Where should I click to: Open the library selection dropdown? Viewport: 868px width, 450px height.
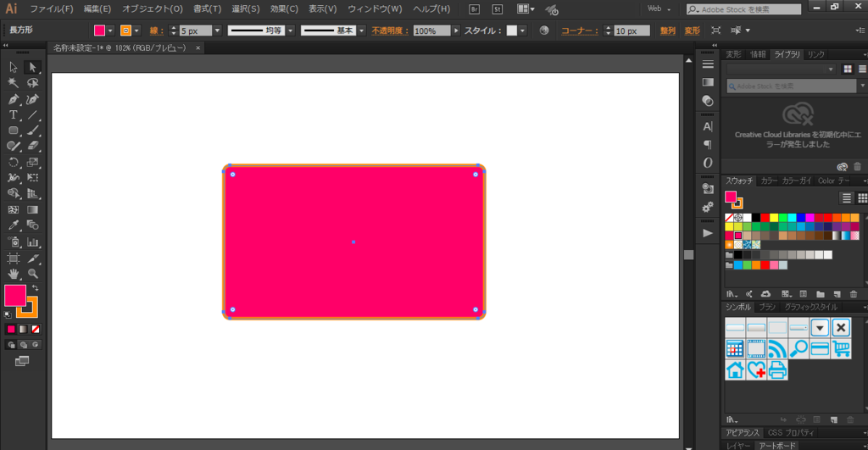(781, 69)
